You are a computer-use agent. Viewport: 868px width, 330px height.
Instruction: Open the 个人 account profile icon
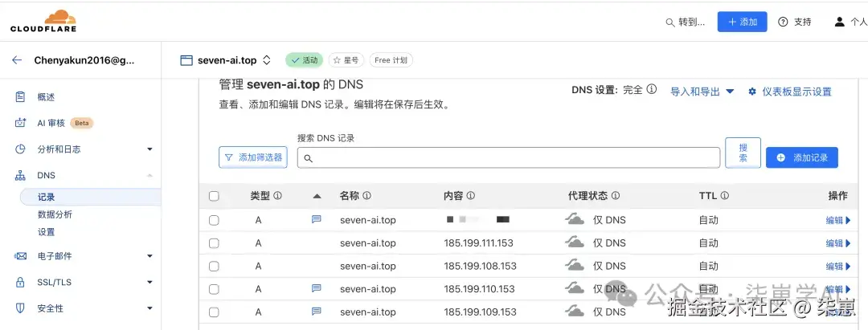[x=840, y=22]
